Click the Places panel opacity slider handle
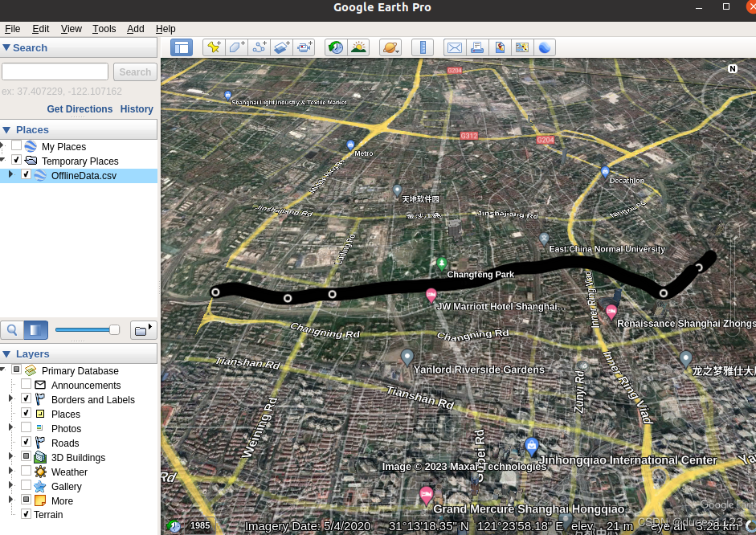The height and width of the screenshot is (535, 756). 114,329
